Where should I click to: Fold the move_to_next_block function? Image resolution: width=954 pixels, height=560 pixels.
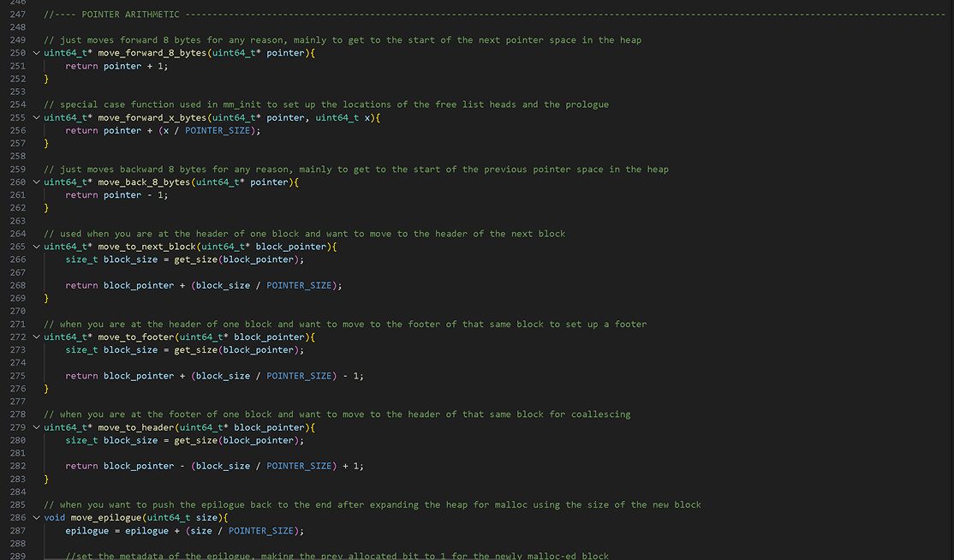point(36,247)
